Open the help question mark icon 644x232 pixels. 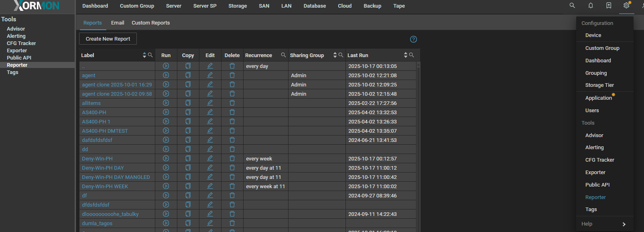413,39
